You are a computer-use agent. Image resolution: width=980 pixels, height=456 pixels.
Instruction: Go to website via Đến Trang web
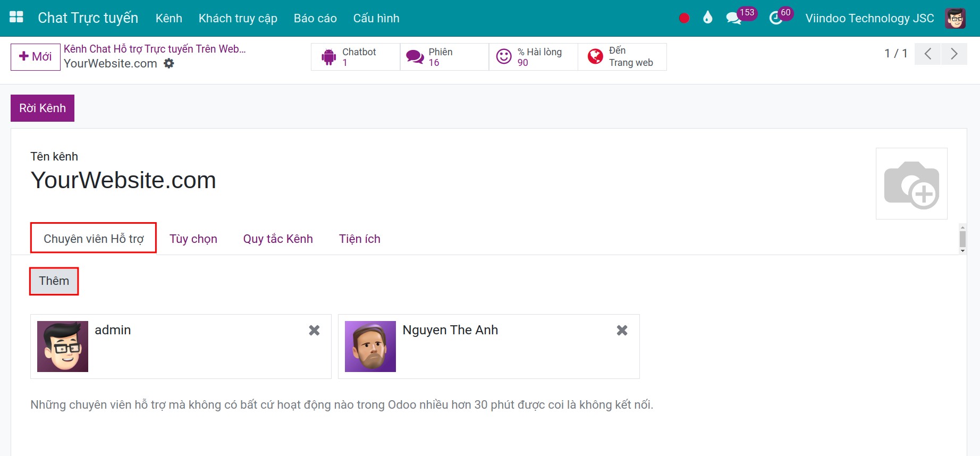click(x=622, y=57)
